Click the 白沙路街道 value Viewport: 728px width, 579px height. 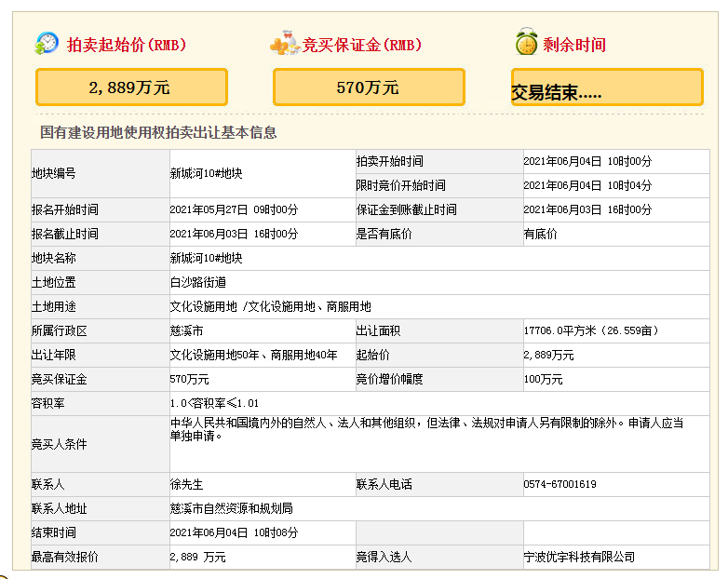[197, 282]
